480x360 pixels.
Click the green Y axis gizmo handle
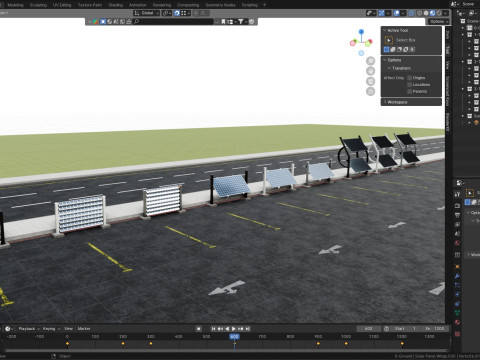point(369,43)
